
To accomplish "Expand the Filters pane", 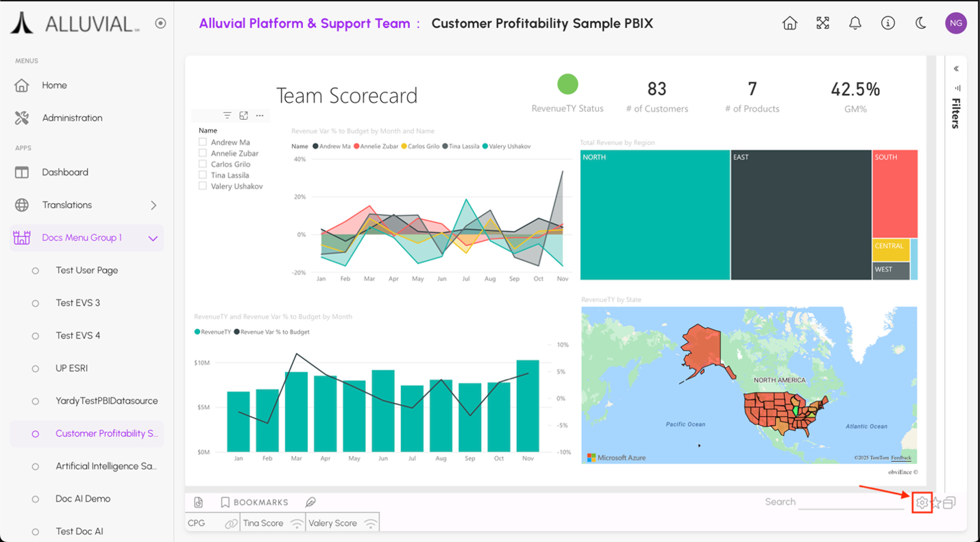I will point(956,69).
